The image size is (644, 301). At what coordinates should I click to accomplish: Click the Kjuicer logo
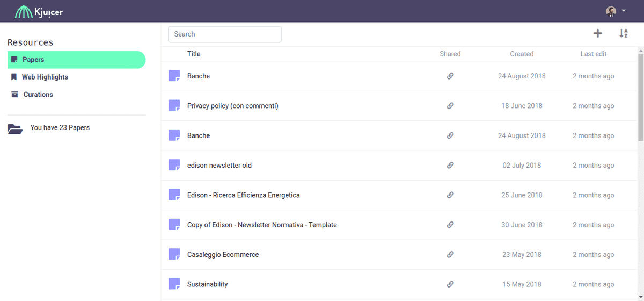(39, 11)
